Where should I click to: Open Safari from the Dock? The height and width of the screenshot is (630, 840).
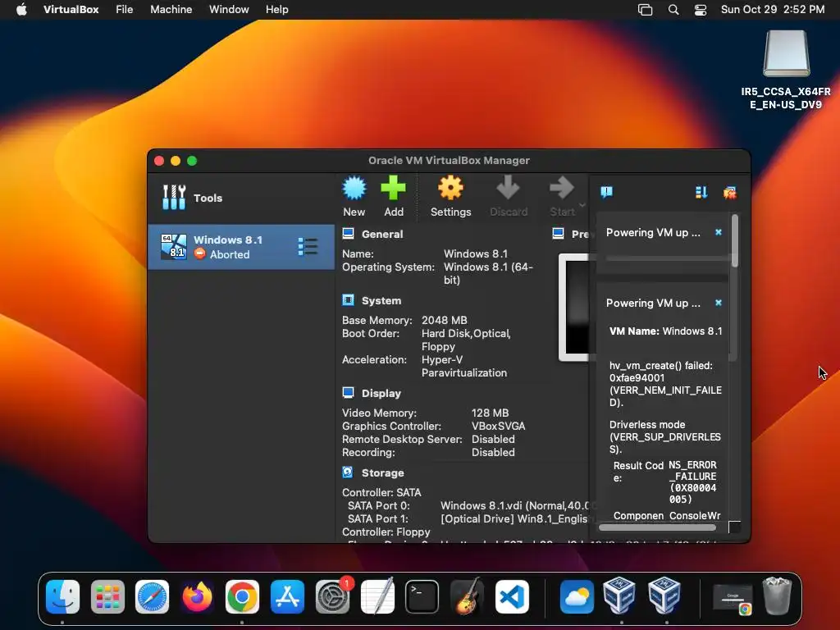click(x=152, y=596)
